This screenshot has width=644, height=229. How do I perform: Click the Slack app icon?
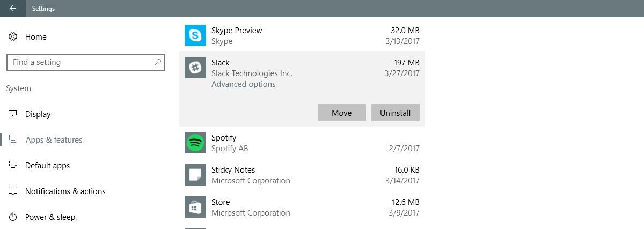pos(195,68)
